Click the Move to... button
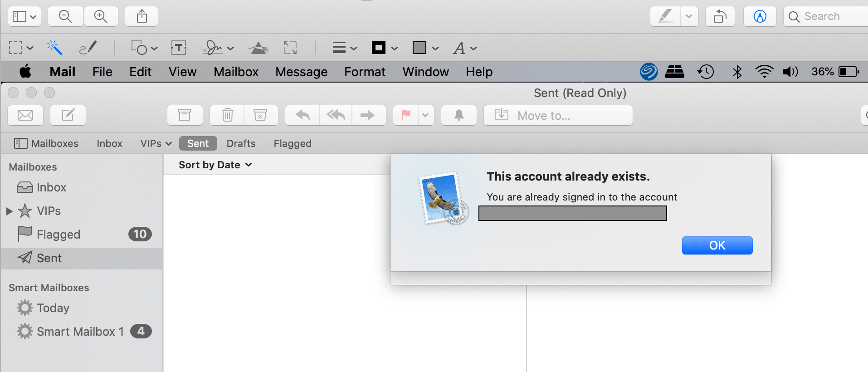This screenshot has width=868, height=372. [558, 115]
